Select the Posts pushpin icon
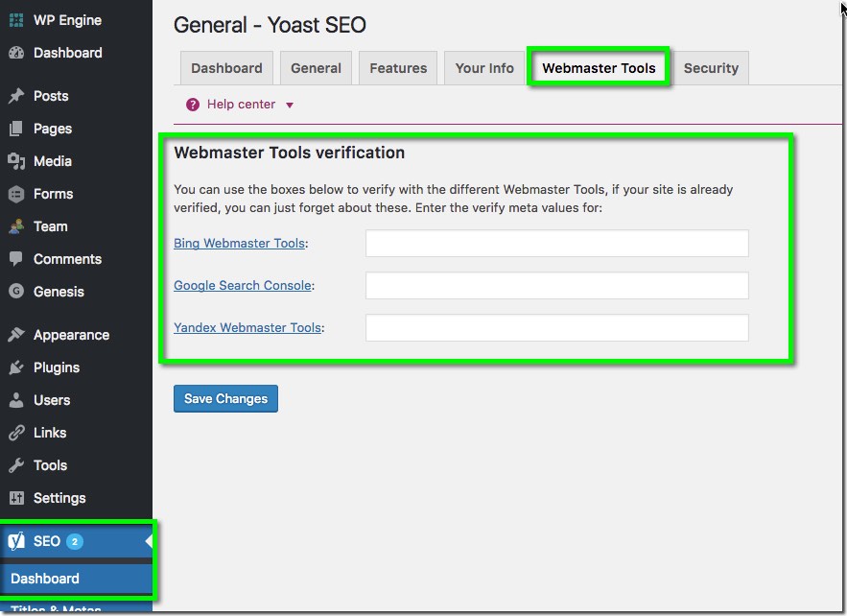847x616 pixels. pyautogui.click(x=15, y=96)
